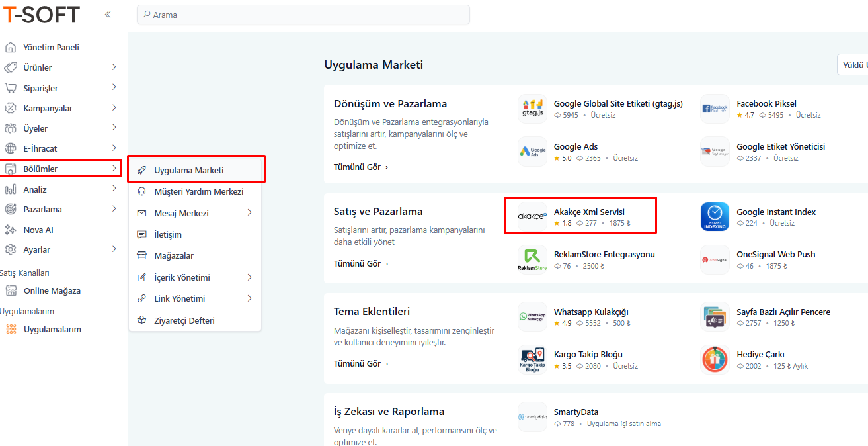Open Uygulama Marketi from submenu
Image resolution: width=868 pixels, height=446 pixels.
[x=196, y=169]
